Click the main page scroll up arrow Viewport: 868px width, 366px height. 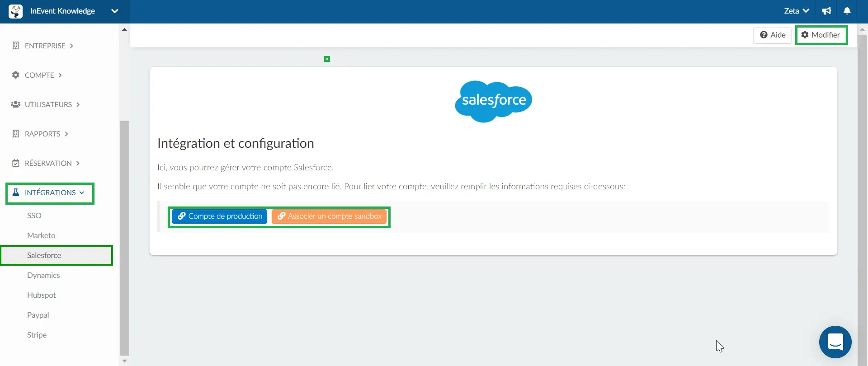click(862, 29)
